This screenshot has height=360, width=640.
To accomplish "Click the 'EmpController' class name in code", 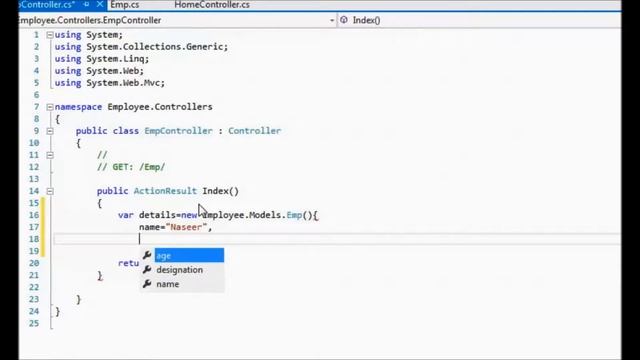I will [x=178, y=131].
